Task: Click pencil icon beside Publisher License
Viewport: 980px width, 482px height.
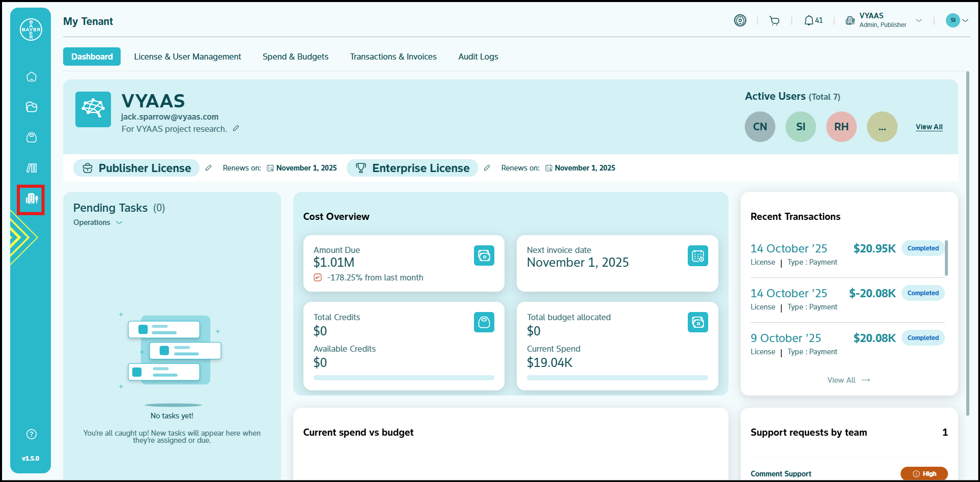Action: [208, 168]
